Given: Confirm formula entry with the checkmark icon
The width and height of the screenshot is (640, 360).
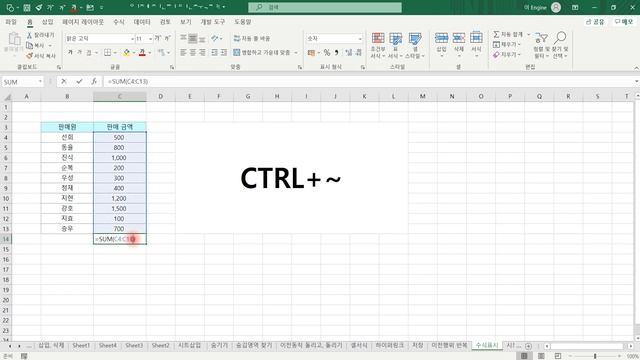Looking at the screenshot, I should (79, 82).
